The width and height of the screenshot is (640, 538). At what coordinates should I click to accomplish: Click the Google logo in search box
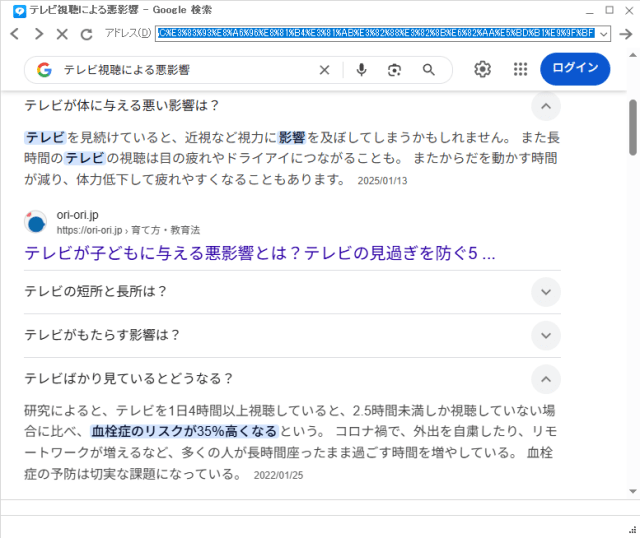click(x=44, y=70)
